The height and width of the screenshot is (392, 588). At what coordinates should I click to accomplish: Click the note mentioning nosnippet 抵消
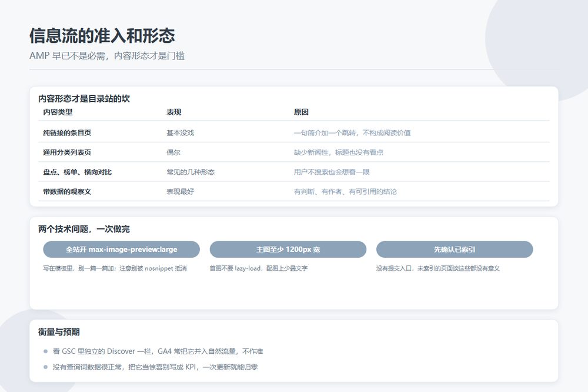pos(115,268)
